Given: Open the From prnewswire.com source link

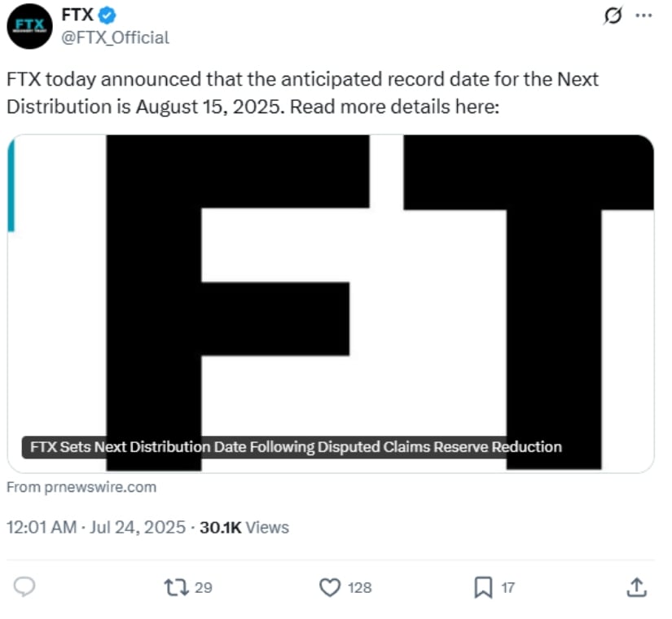Looking at the screenshot, I should (81, 487).
